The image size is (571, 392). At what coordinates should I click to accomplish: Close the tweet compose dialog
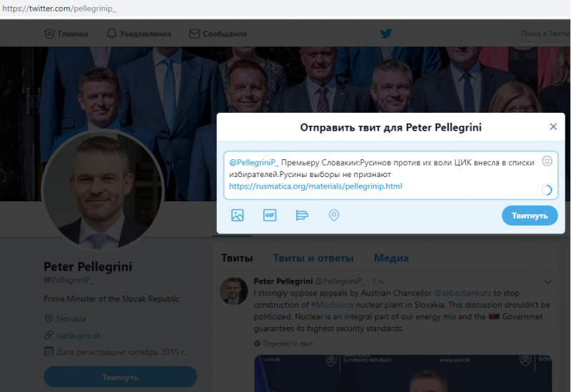553,127
